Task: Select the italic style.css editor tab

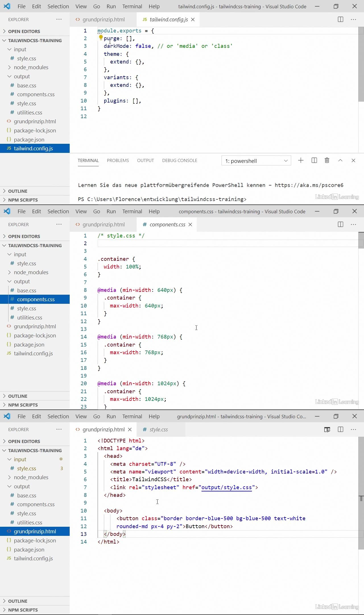Action: (x=158, y=430)
